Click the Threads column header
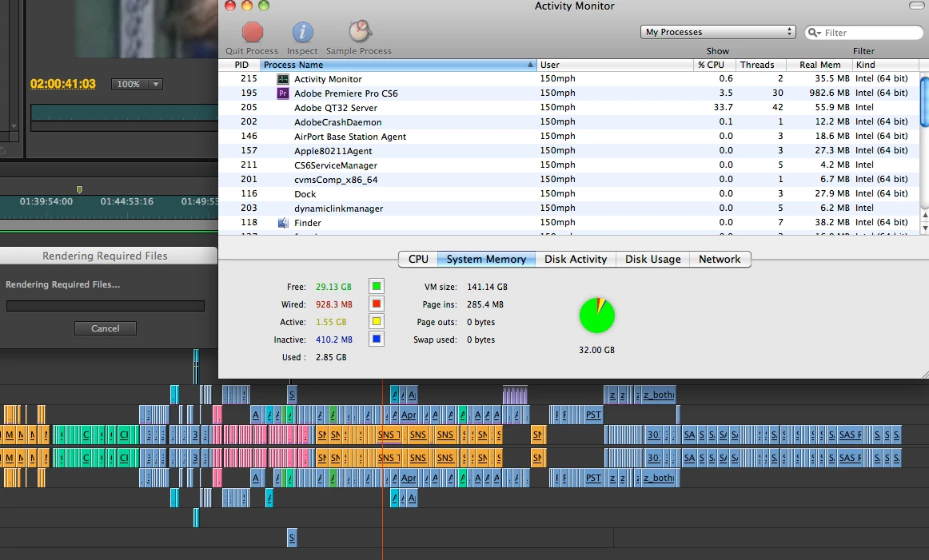This screenshot has height=560, width=929. click(760, 65)
